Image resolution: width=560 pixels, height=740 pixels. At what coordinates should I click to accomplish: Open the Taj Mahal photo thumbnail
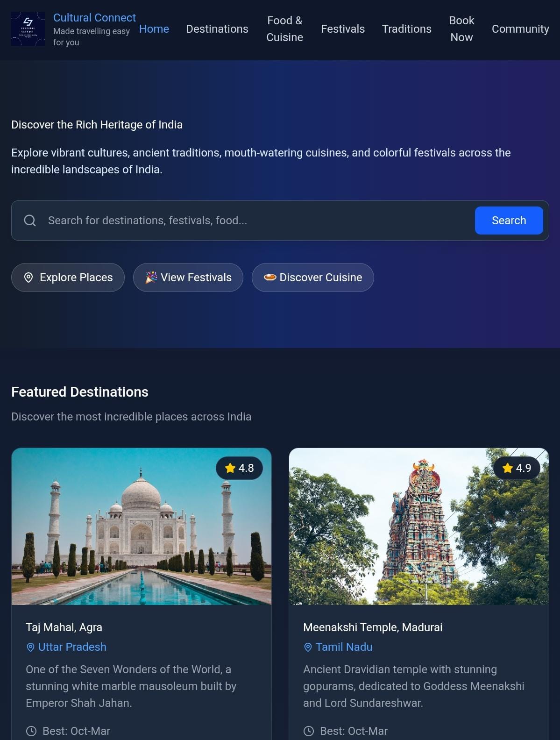142,527
